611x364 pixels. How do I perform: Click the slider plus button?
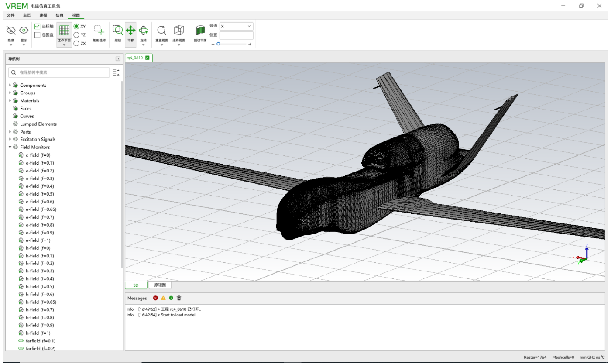coord(250,44)
